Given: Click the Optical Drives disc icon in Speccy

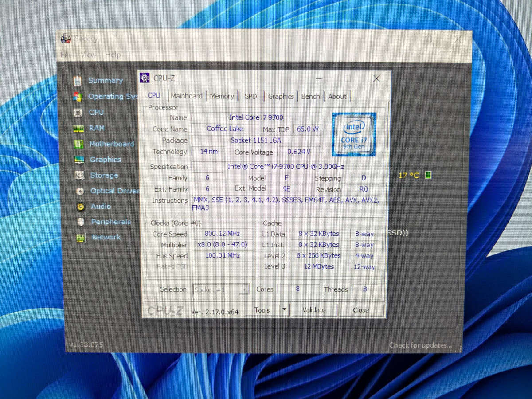Looking at the screenshot, I should tap(80, 191).
